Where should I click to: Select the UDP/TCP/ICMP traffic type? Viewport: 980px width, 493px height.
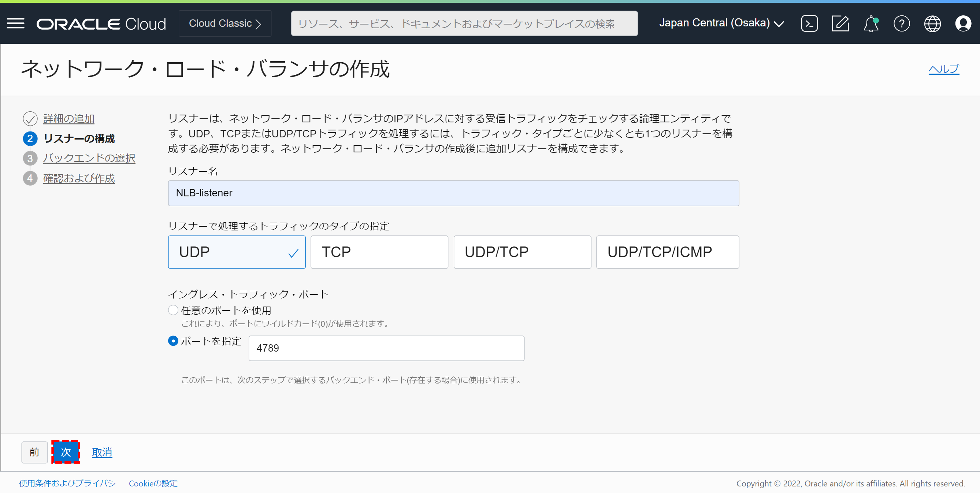click(x=667, y=252)
